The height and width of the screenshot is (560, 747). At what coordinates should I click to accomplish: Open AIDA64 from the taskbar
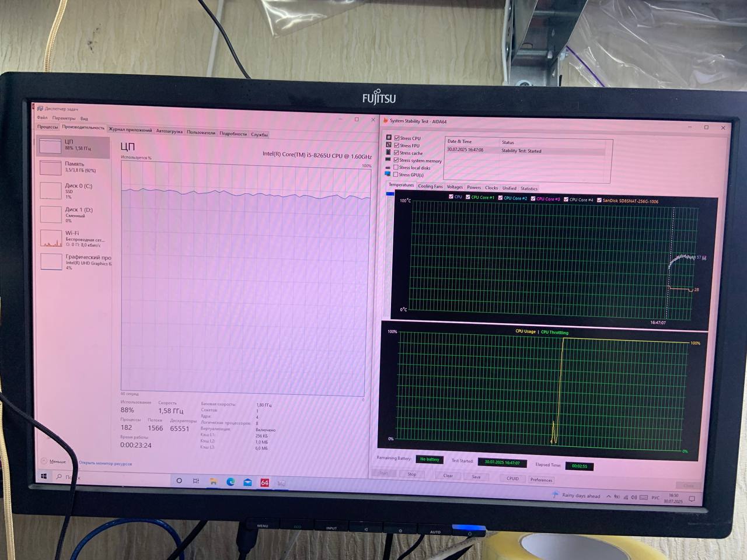tap(264, 482)
